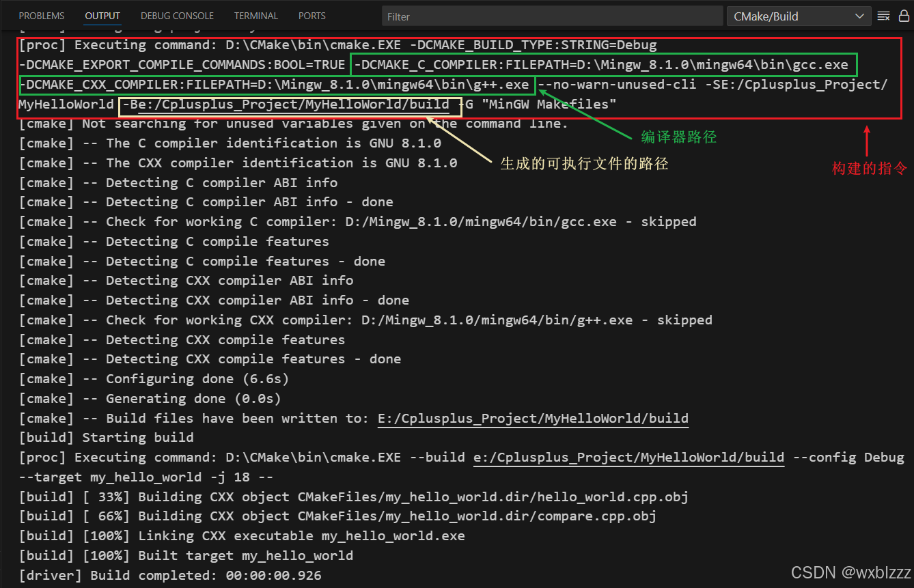Open the TERMINAL tab

tap(255, 16)
